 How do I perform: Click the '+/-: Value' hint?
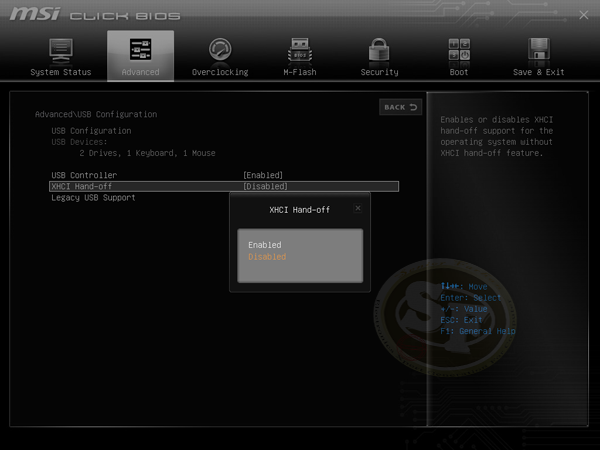464,309
